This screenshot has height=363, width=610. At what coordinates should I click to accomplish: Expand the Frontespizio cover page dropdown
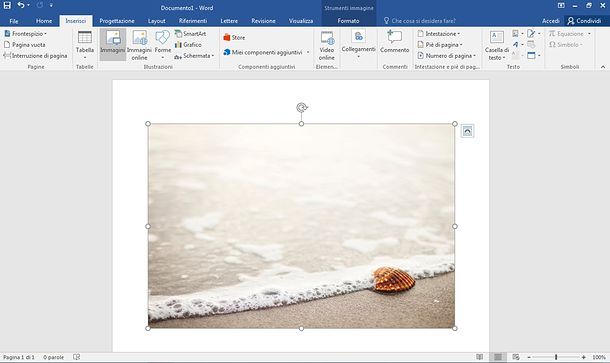tap(26, 34)
